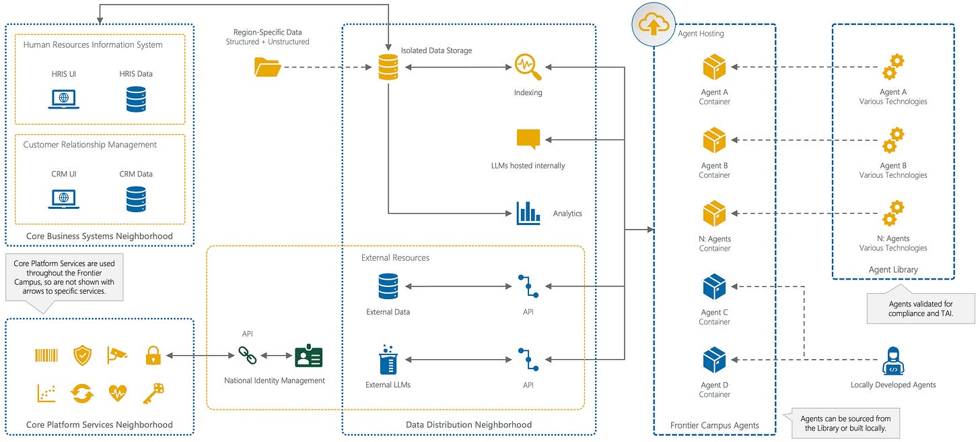Click the External LLMs beaker icon
Image resolution: width=980 pixels, height=442 pixels.
click(x=388, y=359)
